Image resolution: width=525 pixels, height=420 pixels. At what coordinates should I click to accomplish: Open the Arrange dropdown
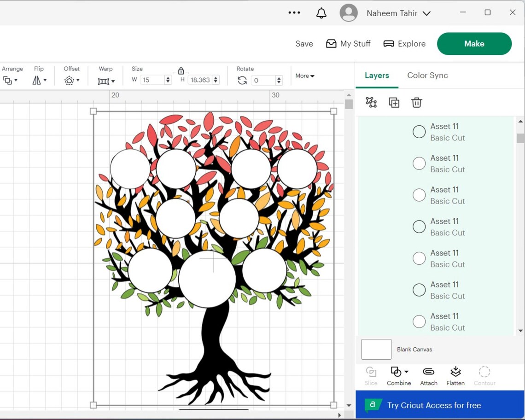9,80
